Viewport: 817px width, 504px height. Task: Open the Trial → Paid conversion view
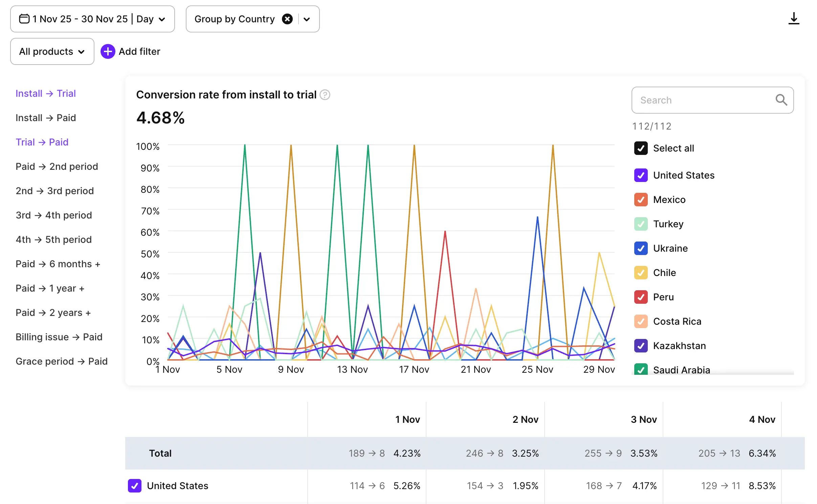(x=42, y=142)
